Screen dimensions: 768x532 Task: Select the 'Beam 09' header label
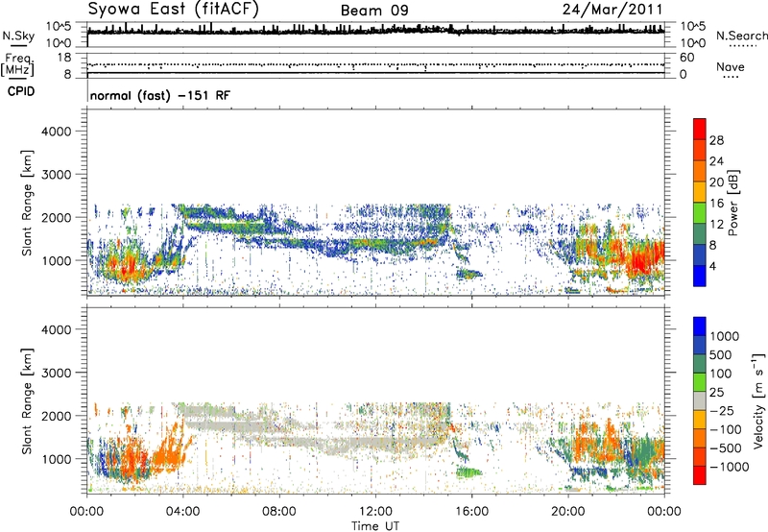click(x=374, y=11)
